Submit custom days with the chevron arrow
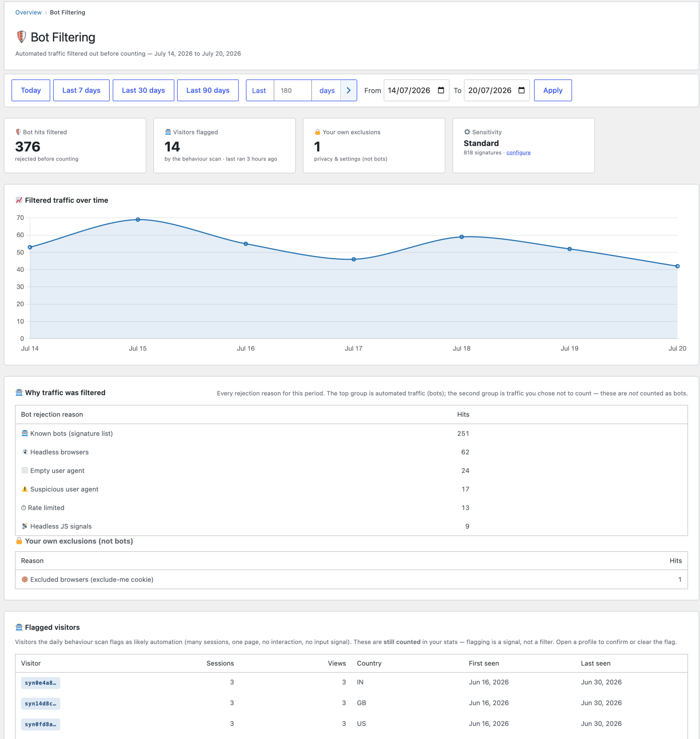Image resolution: width=700 pixels, height=739 pixels. [349, 90]
